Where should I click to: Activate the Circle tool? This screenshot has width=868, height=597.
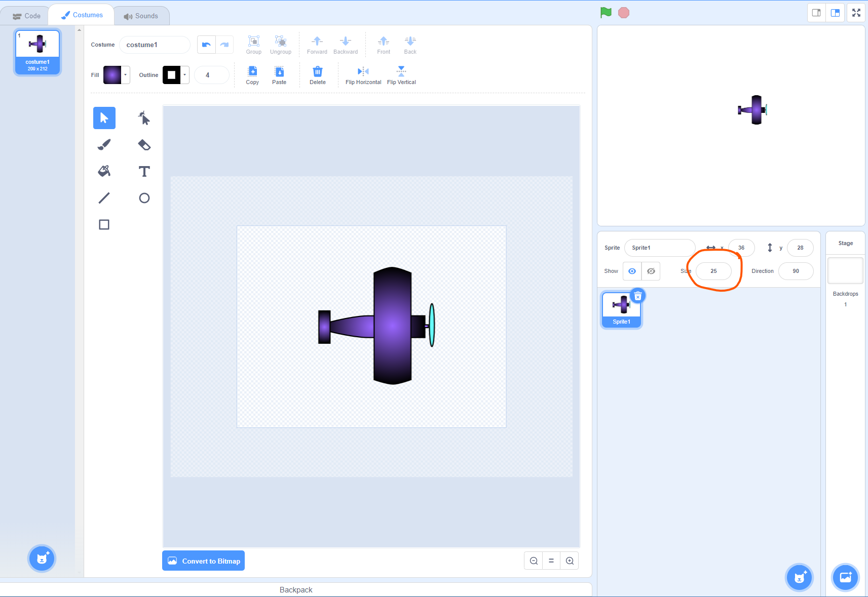click(144, 198)
